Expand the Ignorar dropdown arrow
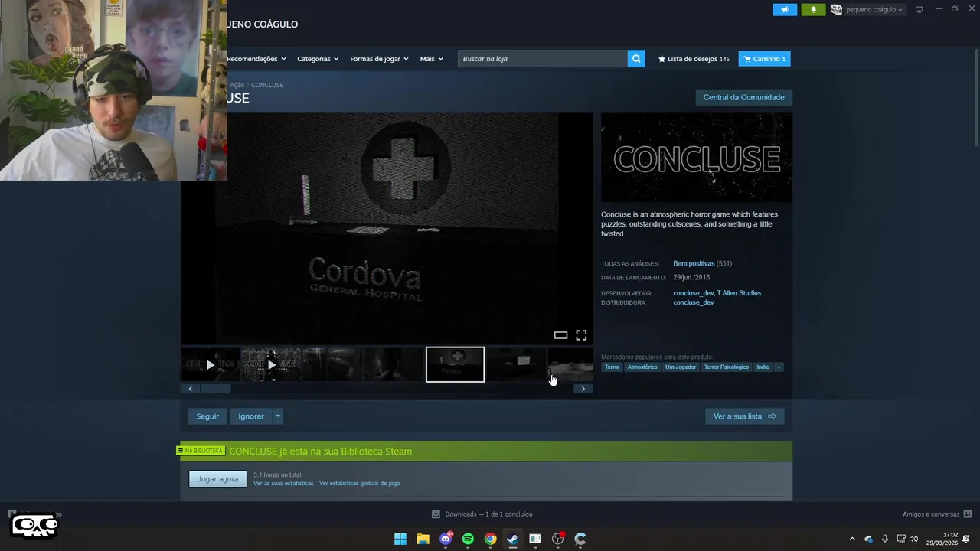The height and width of the screenshot is (551, 980). tap(278, 416)
